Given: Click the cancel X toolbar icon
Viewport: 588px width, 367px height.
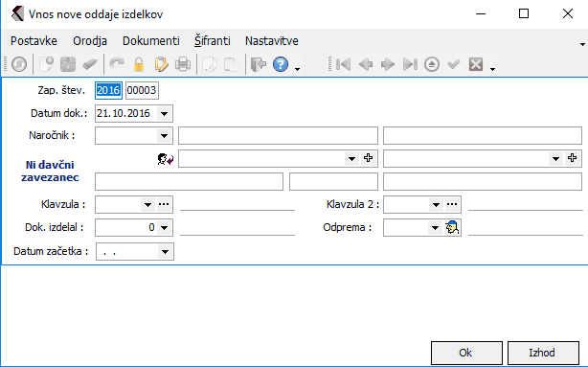Looking at the screenshot, I should coord(476,64).
